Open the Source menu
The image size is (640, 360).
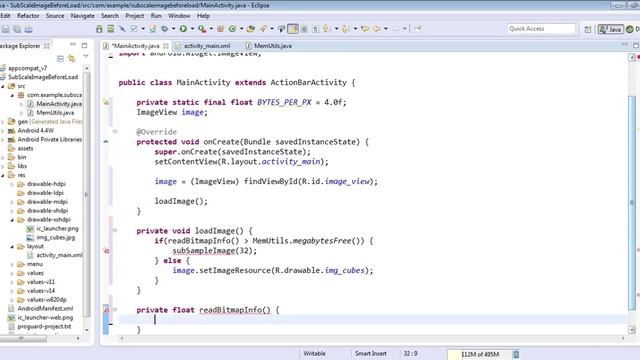pyautogui.click(x=55, y=16)
